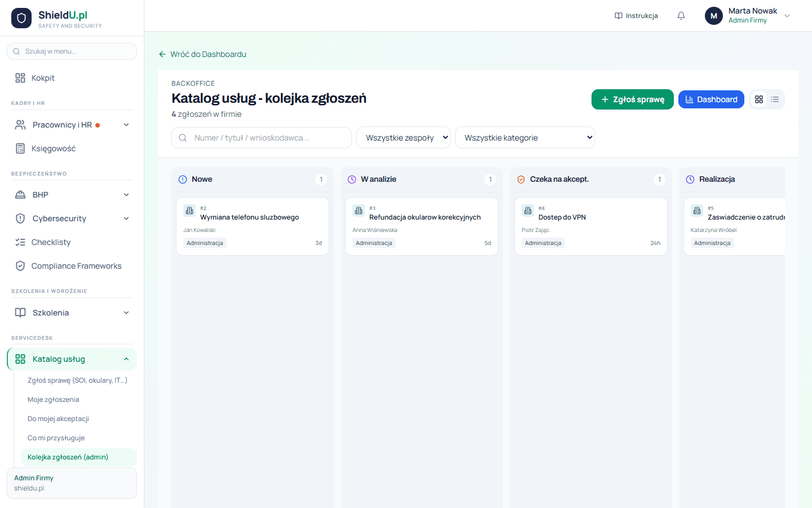Click the ShieldU.pl shield logo
The image size is (812, 508).
click(21, 18)
